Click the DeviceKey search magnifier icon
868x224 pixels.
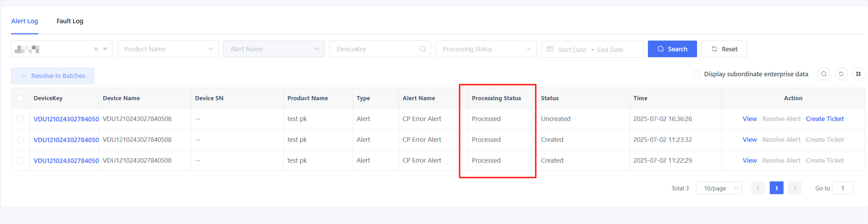[x=423, y=49]
